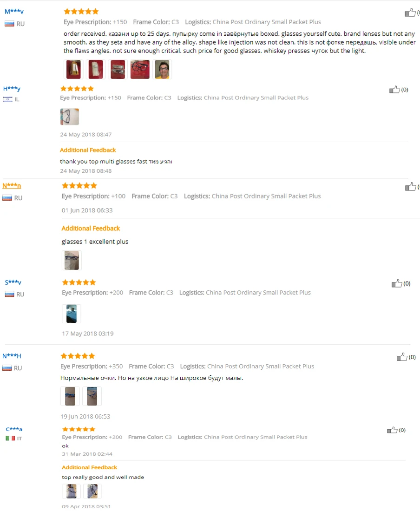
Task: Click thumbs-up on N***H's review
Action: (402, 357)
